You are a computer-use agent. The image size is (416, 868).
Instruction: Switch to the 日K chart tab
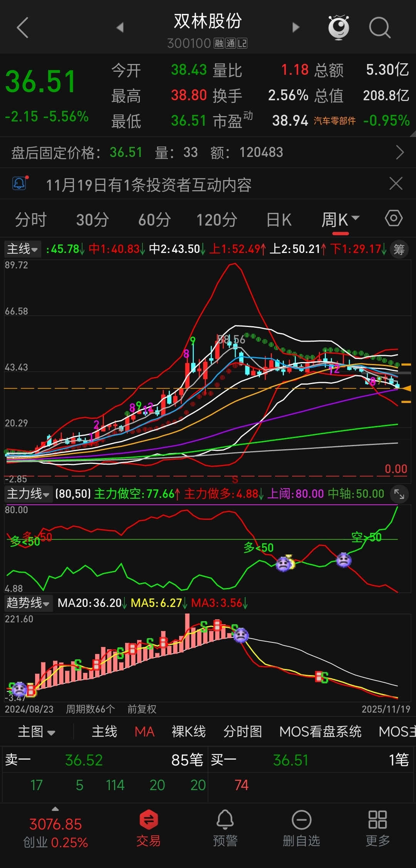(279, 220)
